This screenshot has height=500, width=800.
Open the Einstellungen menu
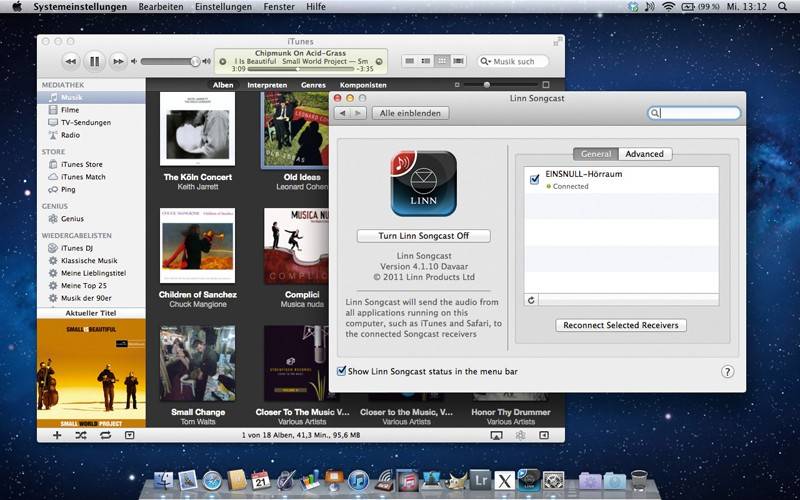coord(223,7)
